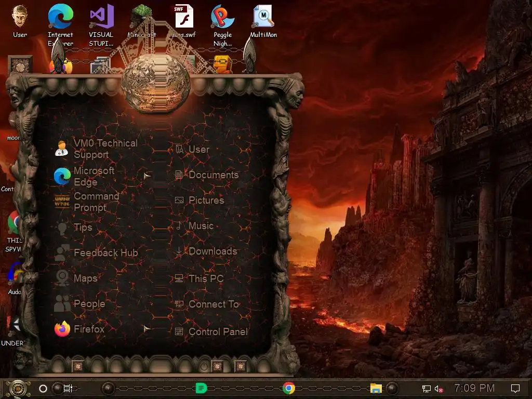Open the green document app on taskbar
The height and width of the screenshot is (399, 532).
click(201, 388)
